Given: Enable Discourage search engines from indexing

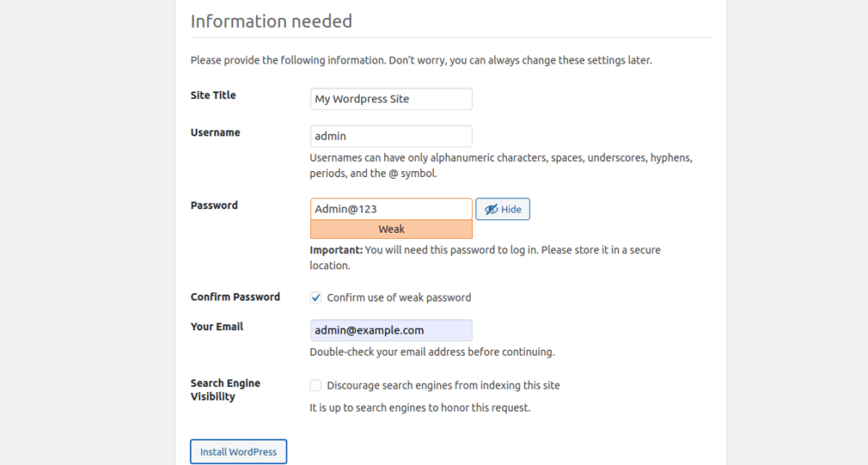Looking at the screenshot, I should click(x=315, y=385).
